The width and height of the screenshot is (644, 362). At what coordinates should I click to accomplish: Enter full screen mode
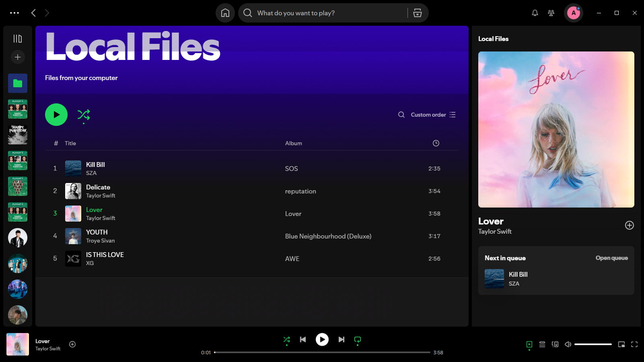coord(634,344)
